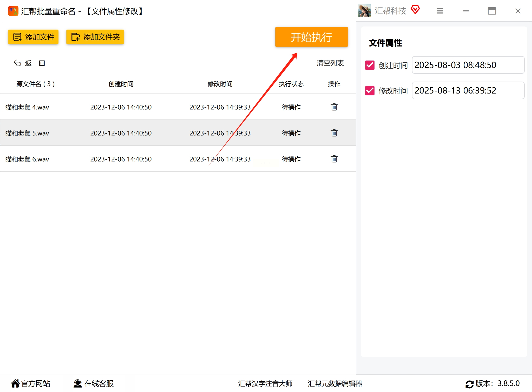This screenshot has width=532, height=392.
Task: Click the red VIP diamond icon
Action: point(415,10)
